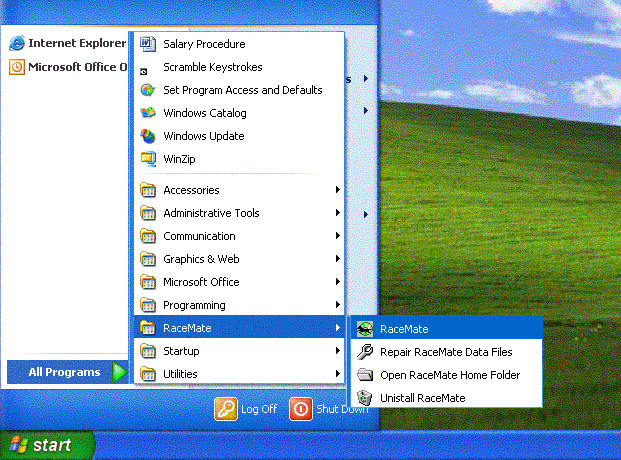The height and width of the screenshot is (460, 621).
Task: Expand the Utilities submenu arrow
Action: 337,374
